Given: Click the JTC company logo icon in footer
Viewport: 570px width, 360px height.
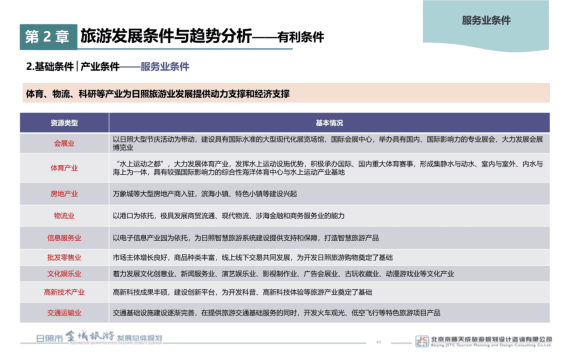Looking at the screenshot, I should pyautogui.click(x=422, y=341).
